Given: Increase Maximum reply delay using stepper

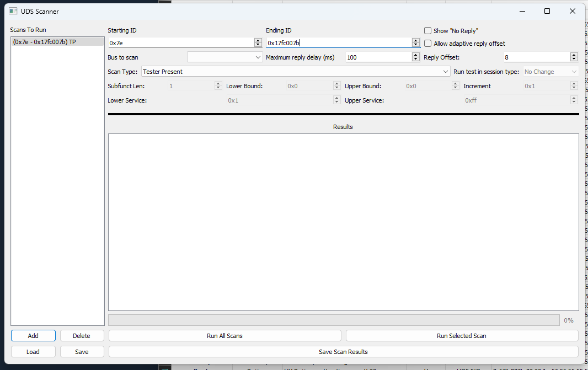Looking at the screenshot, I should click(415, 54).
